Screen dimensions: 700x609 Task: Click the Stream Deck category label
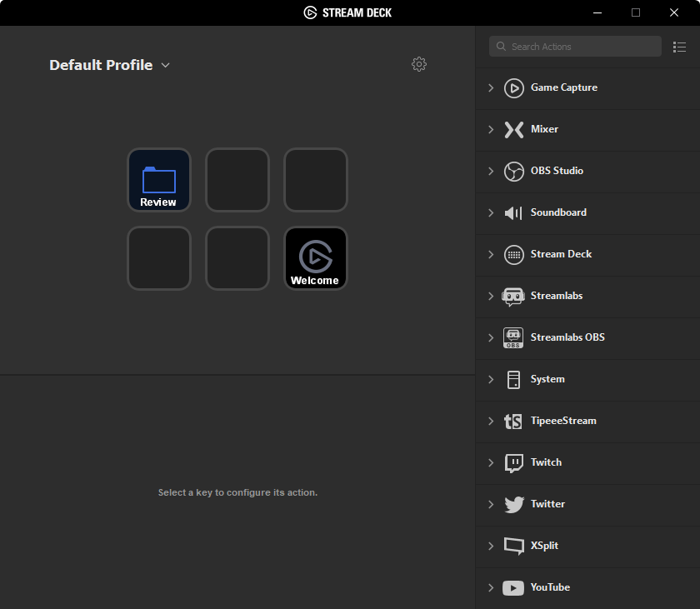561,254
